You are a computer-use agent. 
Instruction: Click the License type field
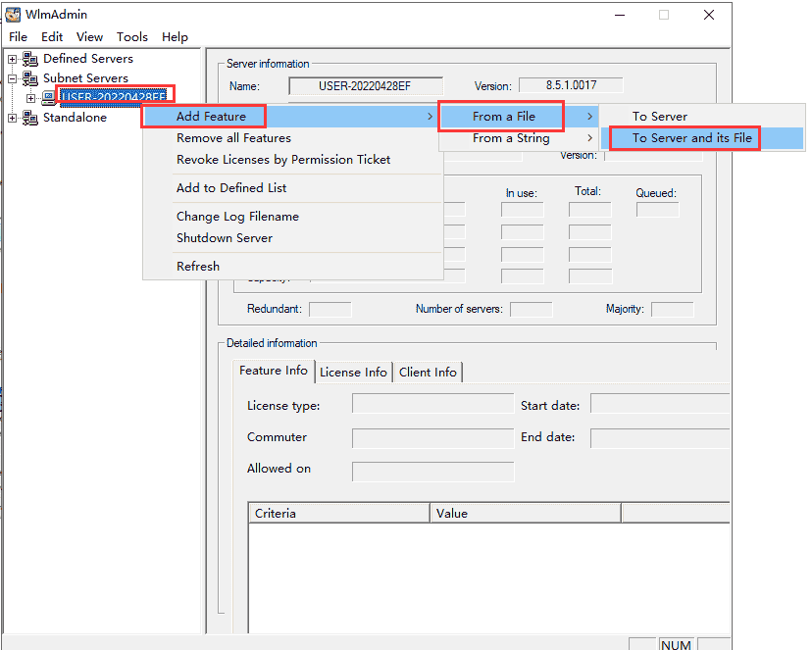(432, 404)
